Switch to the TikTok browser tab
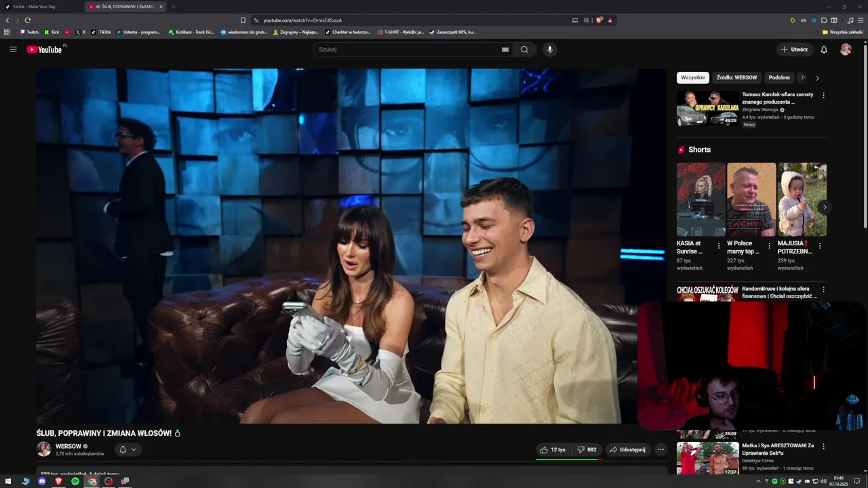This screenshot has width=868, height=488. [41, 7]
